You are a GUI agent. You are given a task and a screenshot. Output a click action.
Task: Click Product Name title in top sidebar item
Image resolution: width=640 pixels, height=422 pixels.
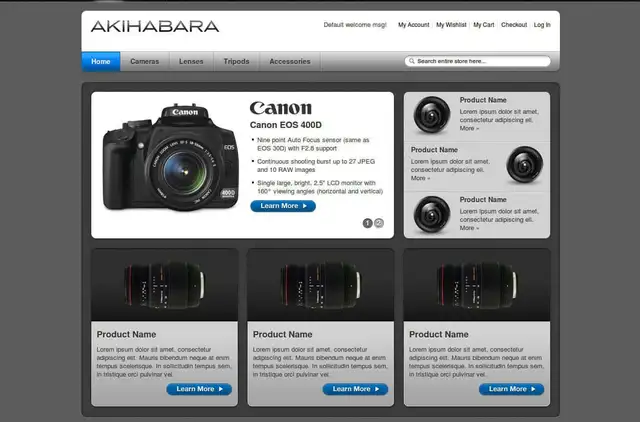[x=483, y=100]
